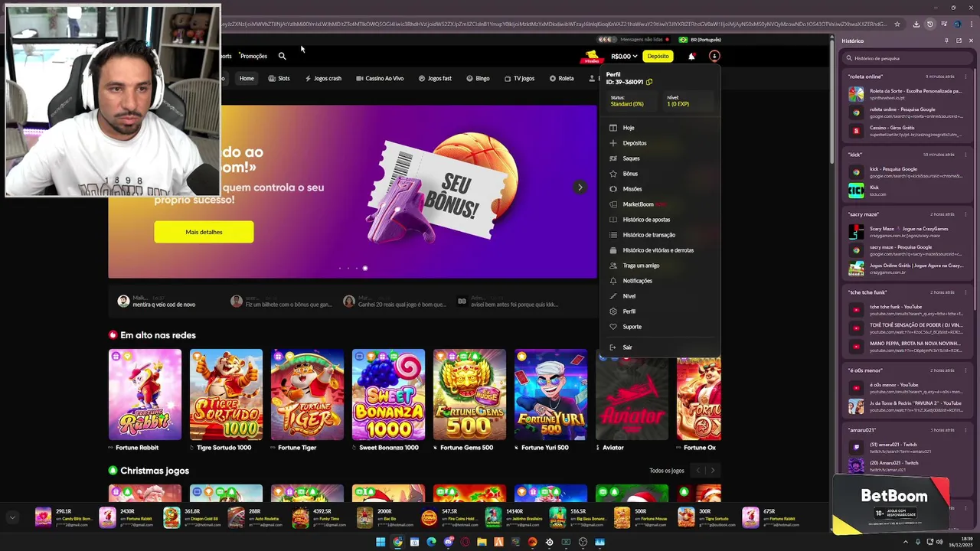Open Histórico de transação menu entry
The height and width of the screenshot is (551, 980).
(x=648, y=235)
